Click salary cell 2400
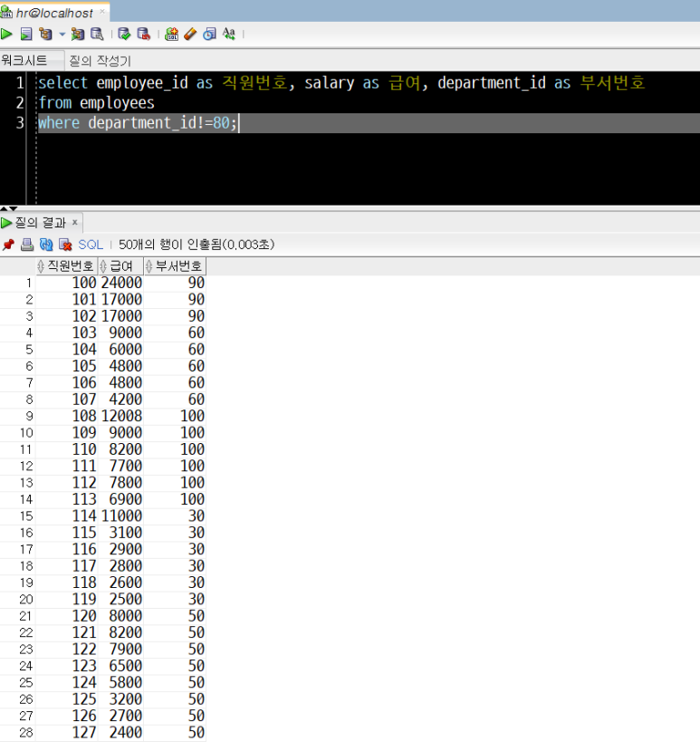 [x=121, y=733]
